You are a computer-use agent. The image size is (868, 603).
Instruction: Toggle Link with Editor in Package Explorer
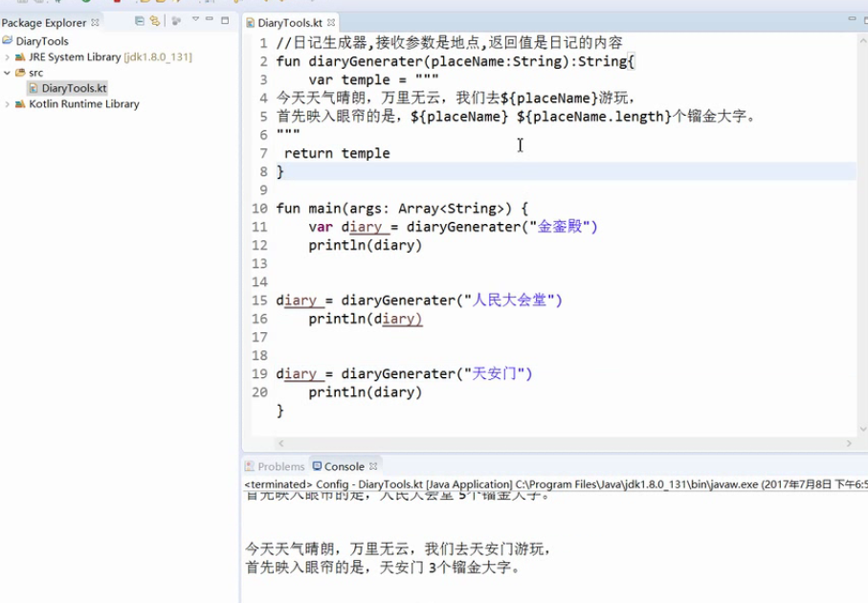pos(155,21)
